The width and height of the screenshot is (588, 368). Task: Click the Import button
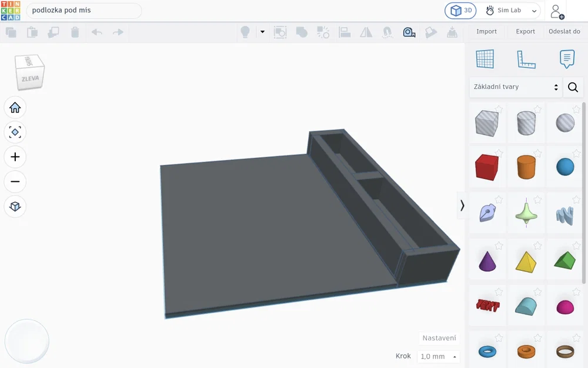pyautogui.click(x=486, y=32)
